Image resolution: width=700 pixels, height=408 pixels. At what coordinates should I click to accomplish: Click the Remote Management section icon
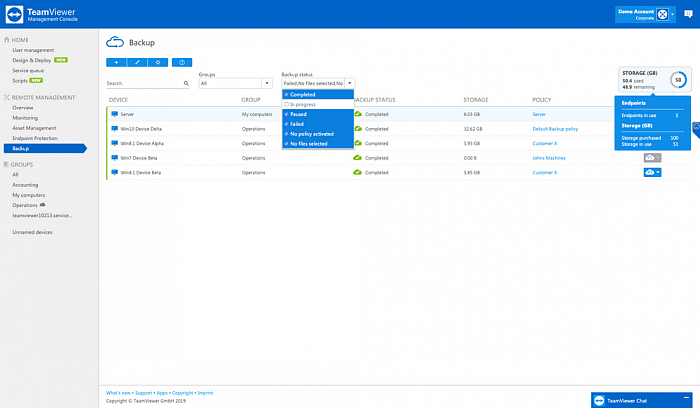[7, 97]
